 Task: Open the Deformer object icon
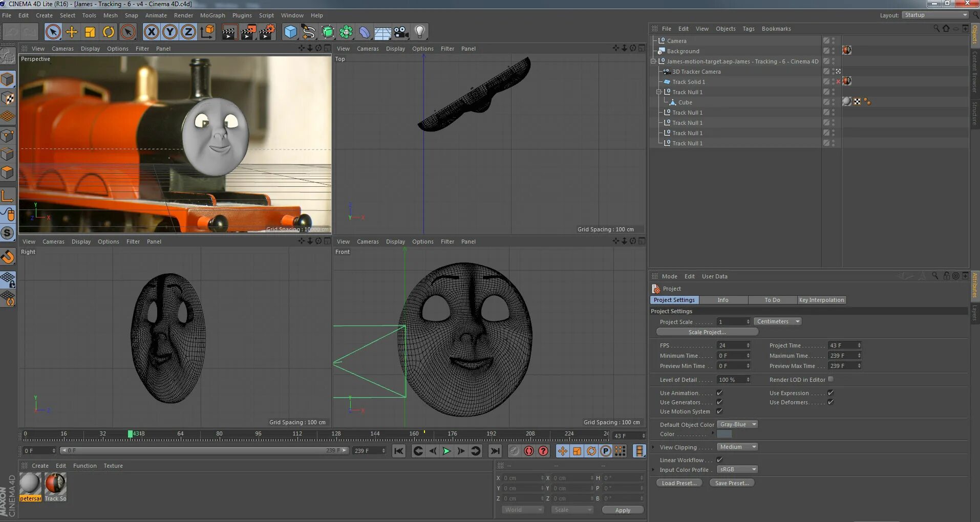click(x=364, y=32)
